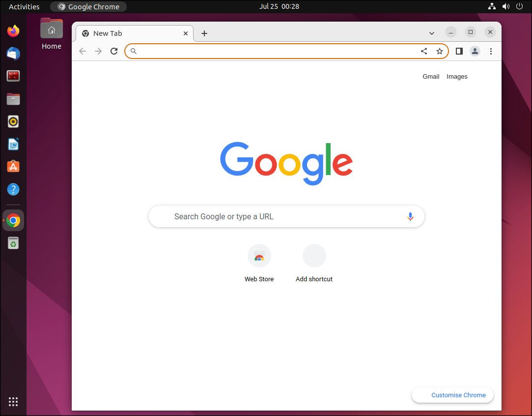Open Ubuntu Software from the dock

(13, 167)
